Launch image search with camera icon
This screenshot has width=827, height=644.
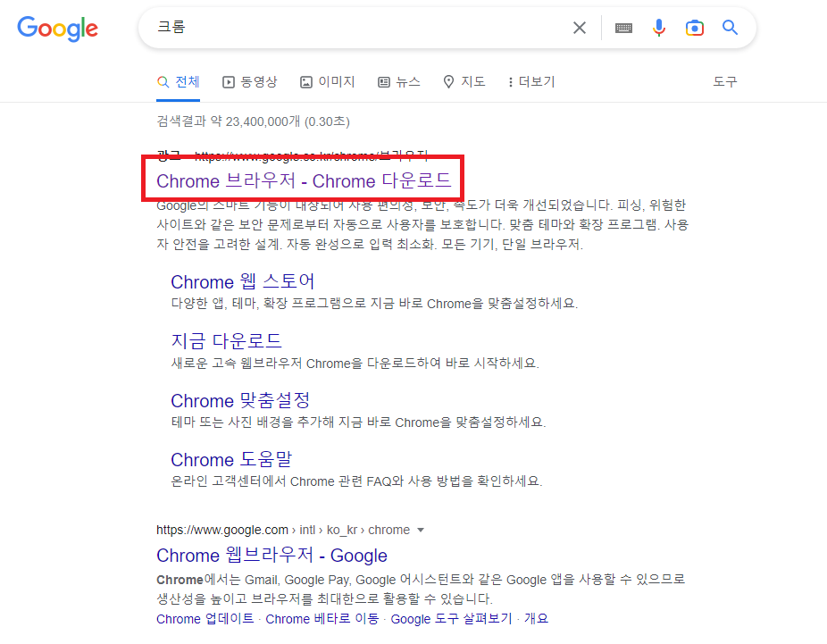(695, 28)
